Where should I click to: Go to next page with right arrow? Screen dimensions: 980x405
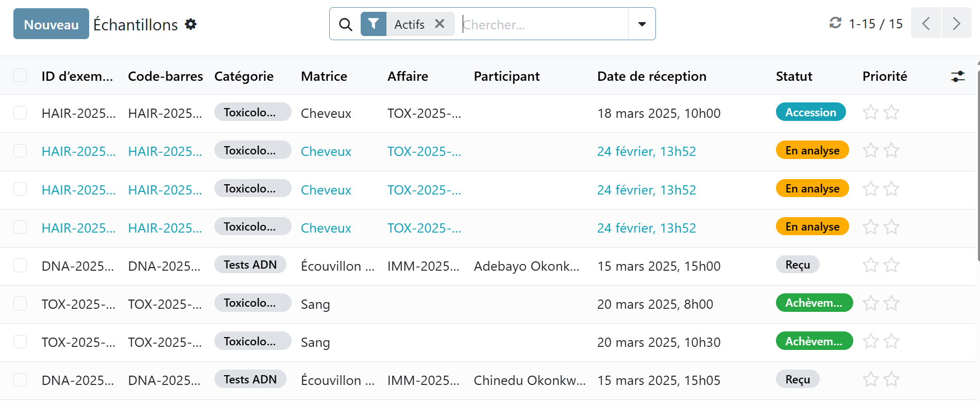[956, 24]
